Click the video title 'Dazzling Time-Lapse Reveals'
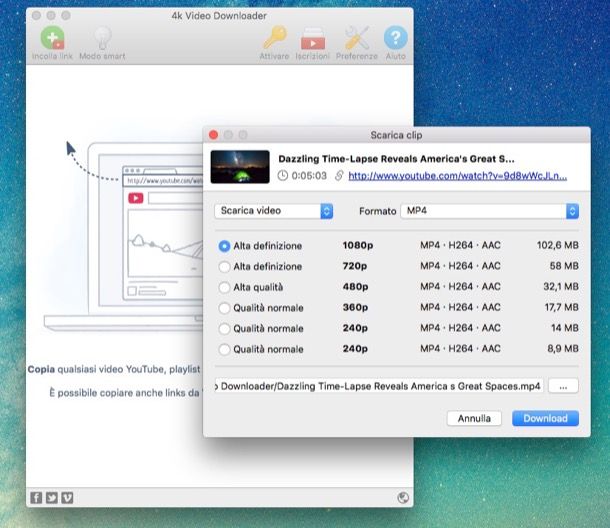The width and height of the screenshot is (610, 528). pyautogui.click(x=396, y=159)
